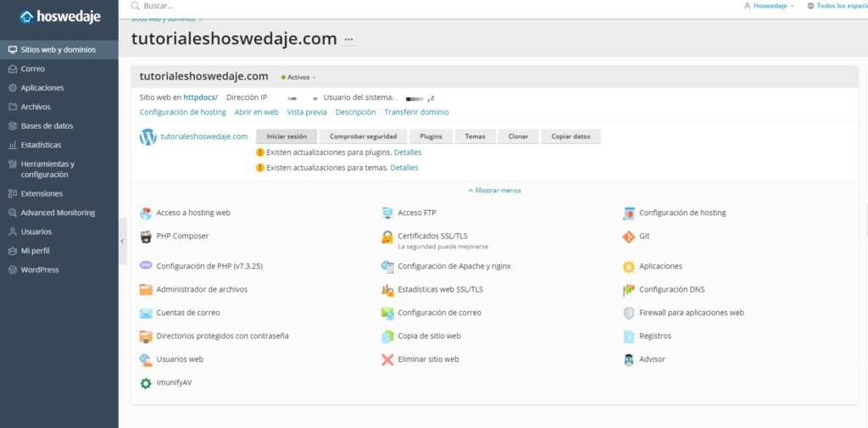
Task: Open Detalles for plugin updates
Action: 408,153
